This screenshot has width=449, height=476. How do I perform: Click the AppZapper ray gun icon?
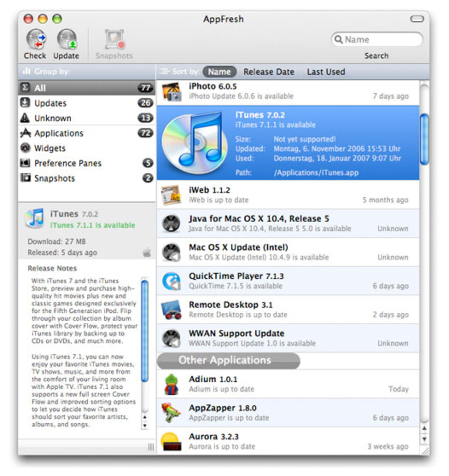point(171,413)
